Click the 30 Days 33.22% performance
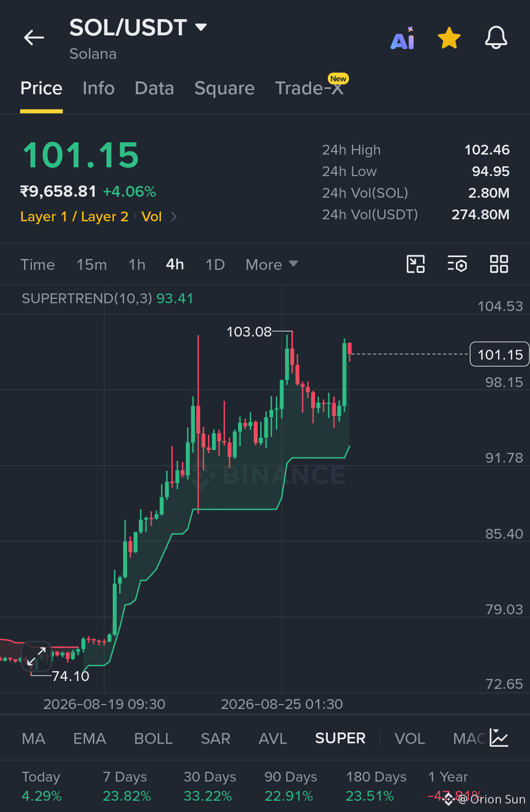Viewport: 530px width, 812px height. point(210,786)
